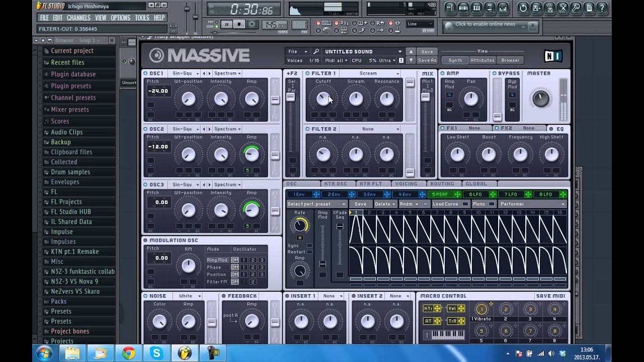Click the floppy disk save icon
This screenshot has width=644, height=362.
coord(549,8)
